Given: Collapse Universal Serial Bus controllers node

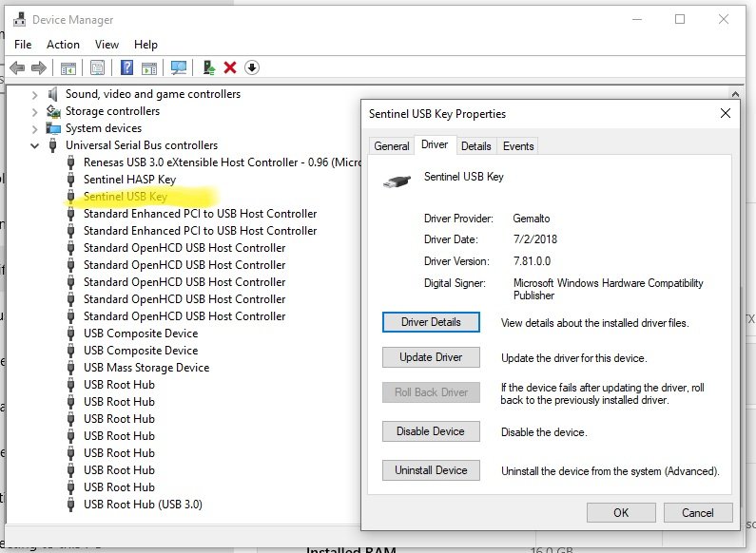Looking at the screenshot, I should (x=35, y=145).
